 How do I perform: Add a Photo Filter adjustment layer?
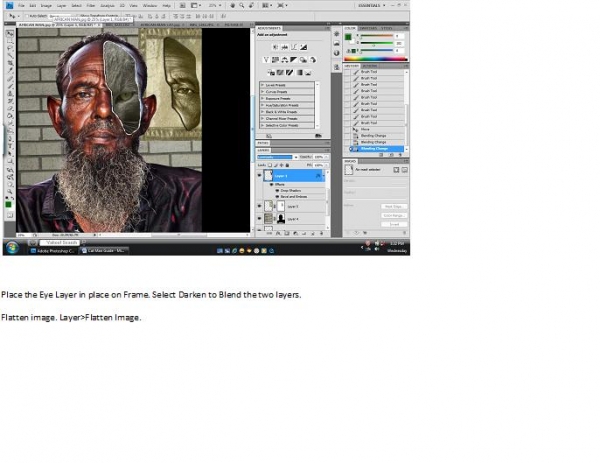coord(303,60)
